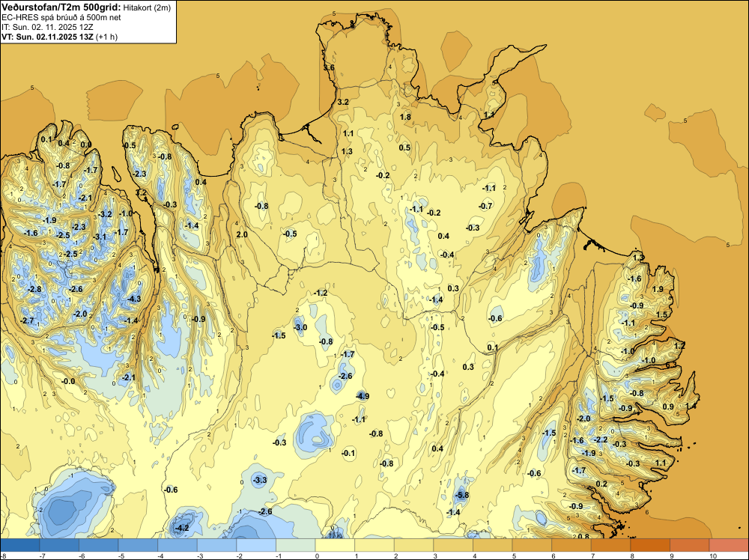Click the "-2.2" temperature value on the map

[x=601, y=439]
